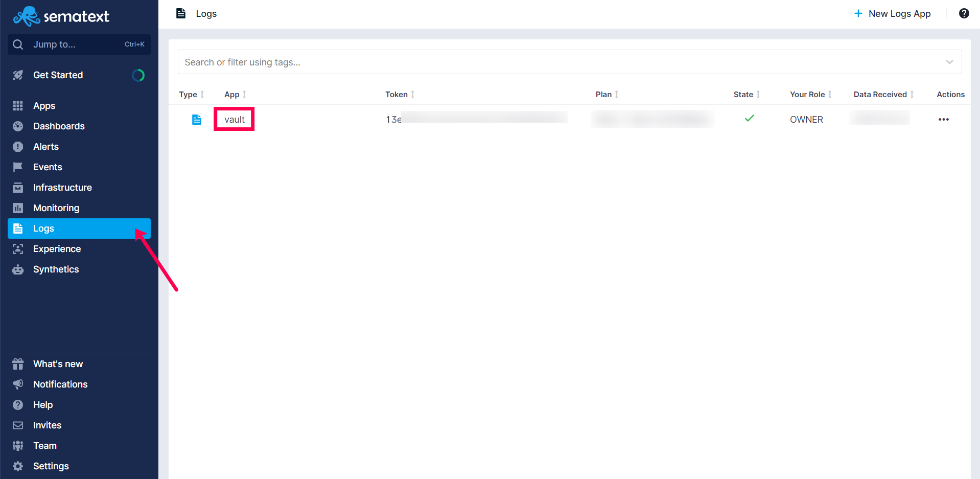Focus the Search or filter using tags field
The height and width of the screenshot is (479, 980).
570,62
